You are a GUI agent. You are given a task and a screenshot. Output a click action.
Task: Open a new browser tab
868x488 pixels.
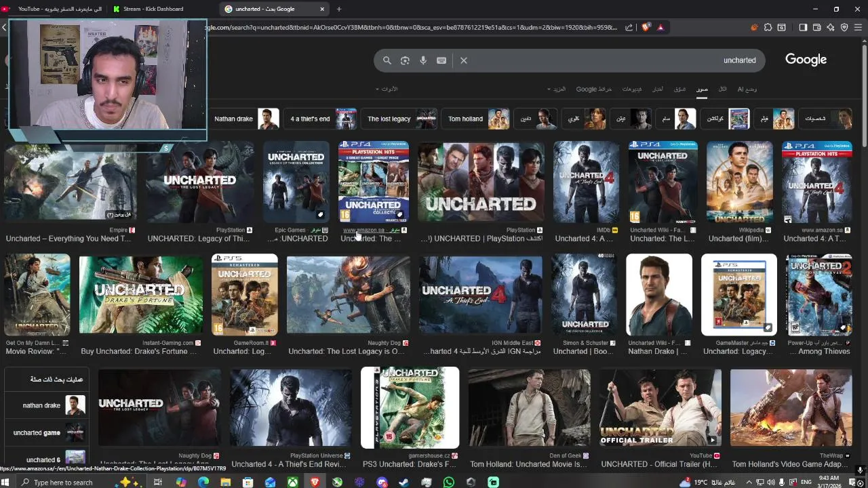click(339, 9)
